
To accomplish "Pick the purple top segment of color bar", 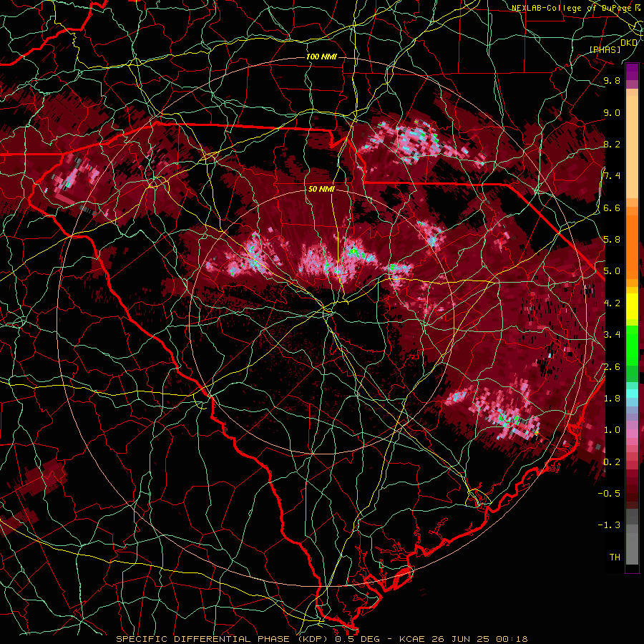I will coord(632,72).
